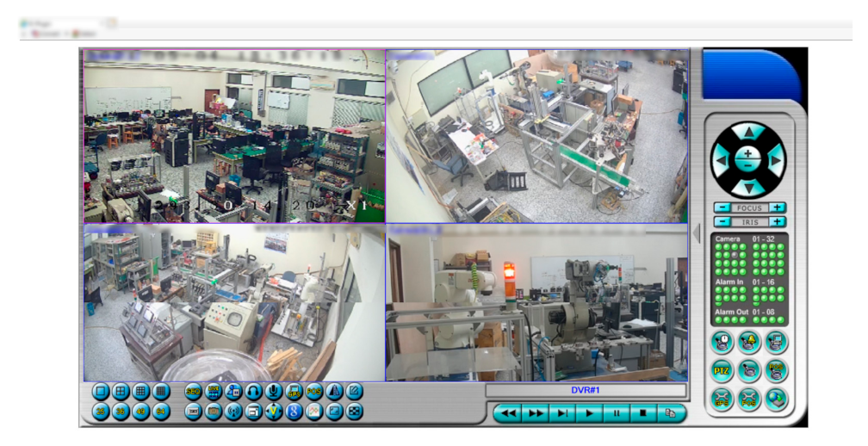Choose the 25-channel split view
Image resolution: width=868 pixels, height=446 pixels.
100,412
